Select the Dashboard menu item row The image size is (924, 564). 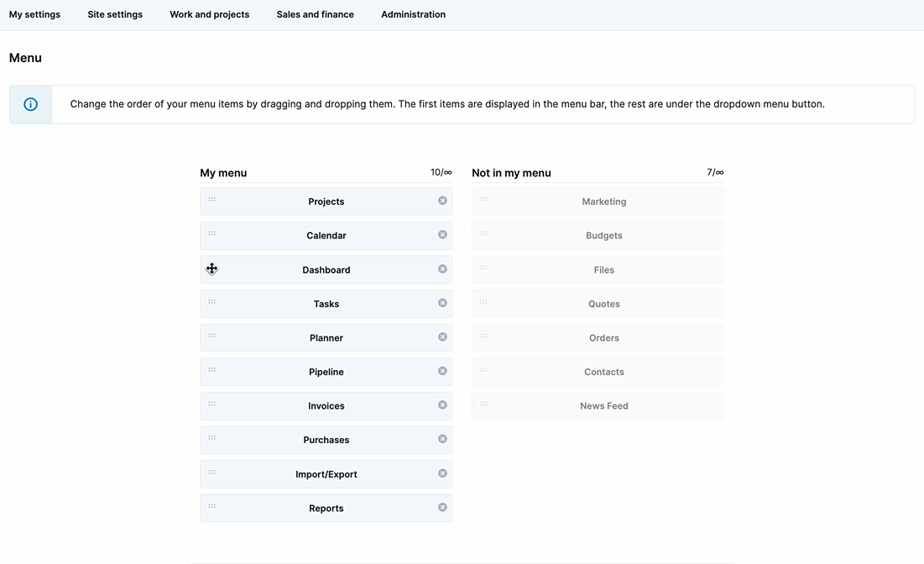326,270
